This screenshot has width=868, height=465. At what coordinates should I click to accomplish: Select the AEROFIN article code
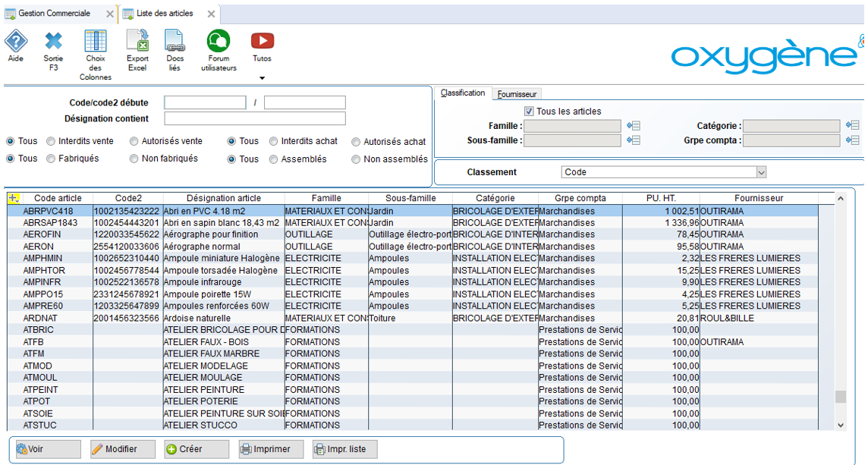coord(42,234)
